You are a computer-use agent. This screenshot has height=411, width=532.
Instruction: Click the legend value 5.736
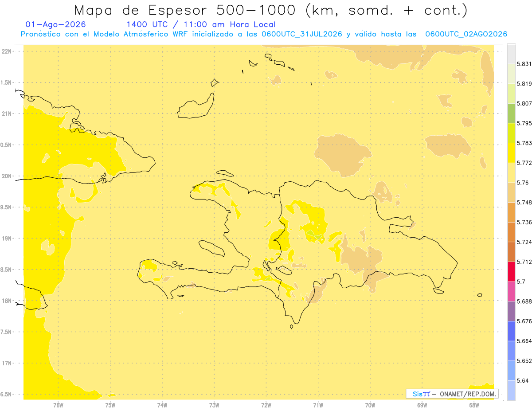(524, 222)
